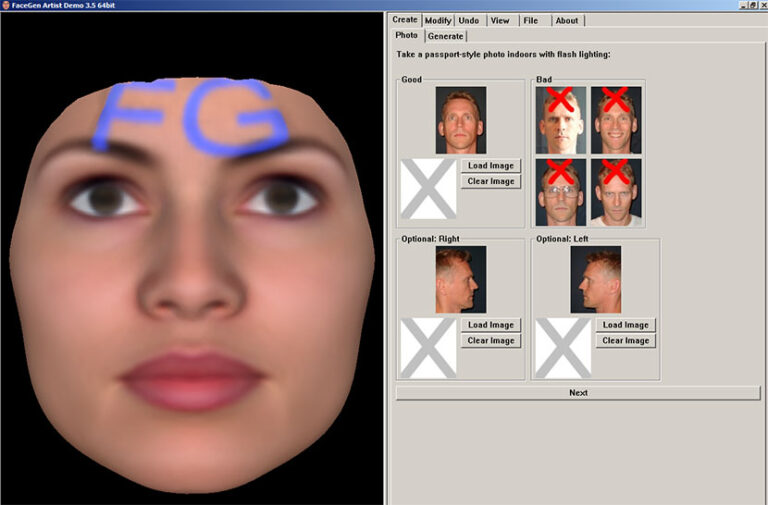
Task: Restore the FaceGen Artist window size
Action: click(x=753, y=5)
